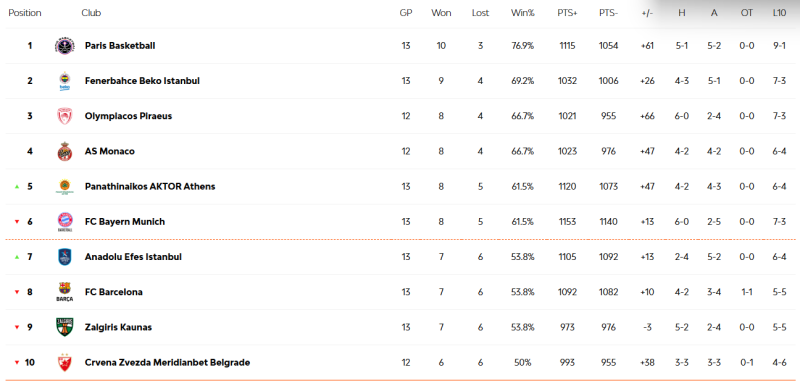This screenshot has width=800, height=386.
Task: Click the FC Barcelona crest icon
Action: [x=65, y=292]
